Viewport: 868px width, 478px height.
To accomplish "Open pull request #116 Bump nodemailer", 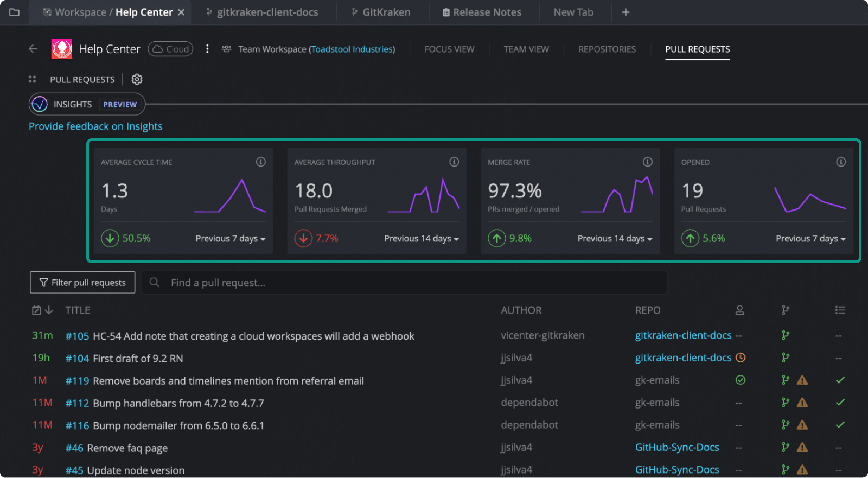I will [165, 425].
